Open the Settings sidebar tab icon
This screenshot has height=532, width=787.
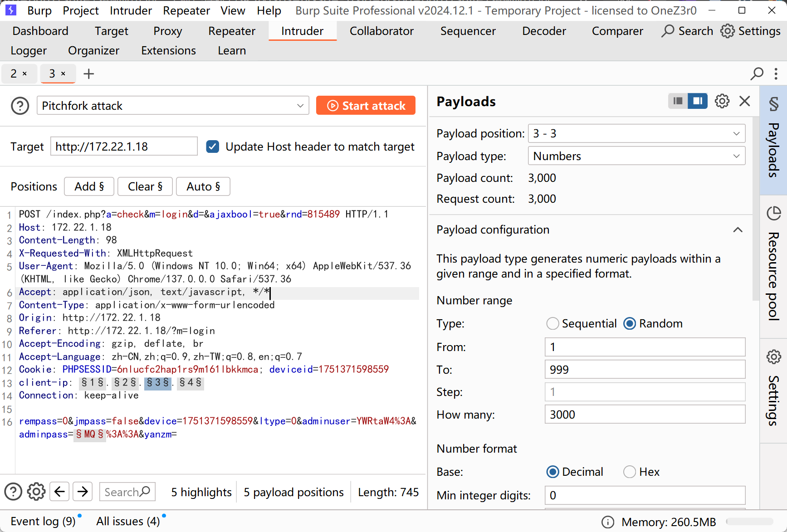tap(773, 357)
